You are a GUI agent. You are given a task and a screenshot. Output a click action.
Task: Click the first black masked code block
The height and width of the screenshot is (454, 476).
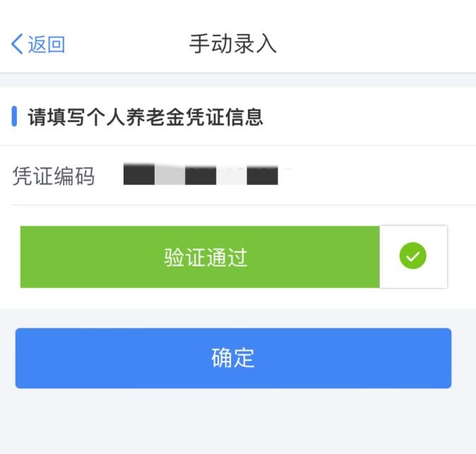click(139, 174)
